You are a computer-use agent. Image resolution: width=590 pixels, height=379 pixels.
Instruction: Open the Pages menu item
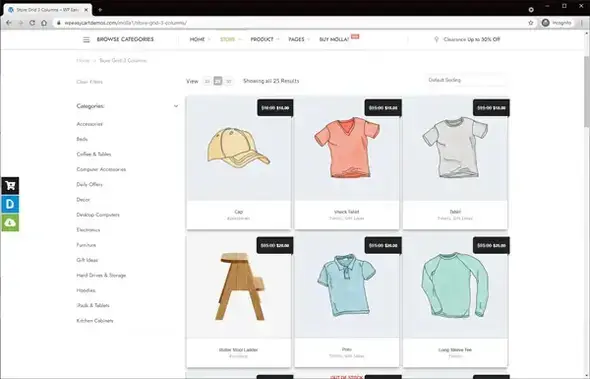coord(299,39)
